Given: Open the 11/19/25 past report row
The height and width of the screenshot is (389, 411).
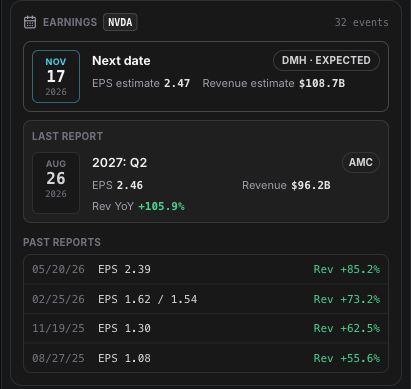Looking at the screenshot, I should pos(206,328).
